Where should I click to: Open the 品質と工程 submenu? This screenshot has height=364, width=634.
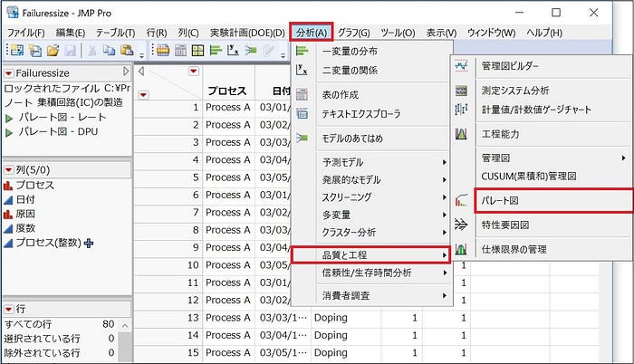pyautogui.click(x=370, y=254)
